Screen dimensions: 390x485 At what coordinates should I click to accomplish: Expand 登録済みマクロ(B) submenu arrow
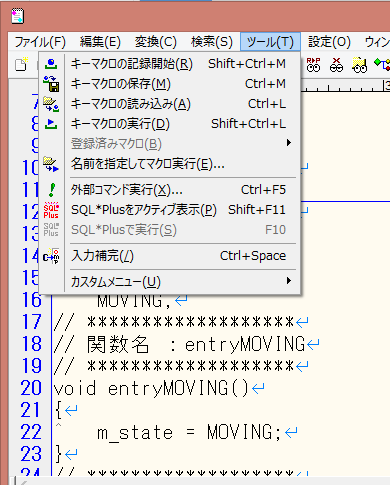[289, 143]
